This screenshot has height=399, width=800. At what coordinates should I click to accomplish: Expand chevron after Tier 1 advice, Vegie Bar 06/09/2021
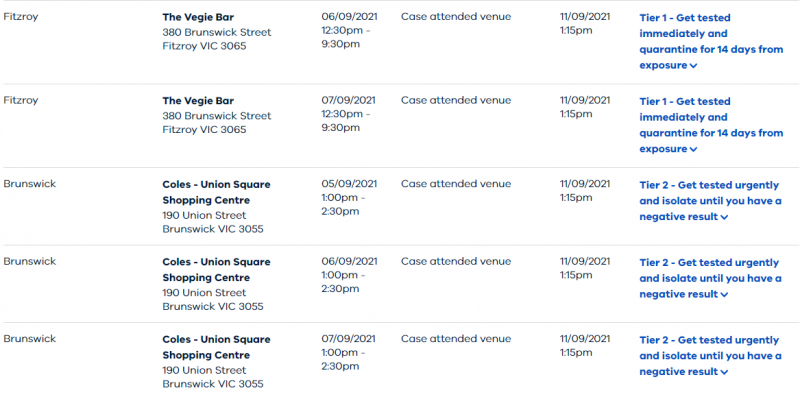(693, 66)
